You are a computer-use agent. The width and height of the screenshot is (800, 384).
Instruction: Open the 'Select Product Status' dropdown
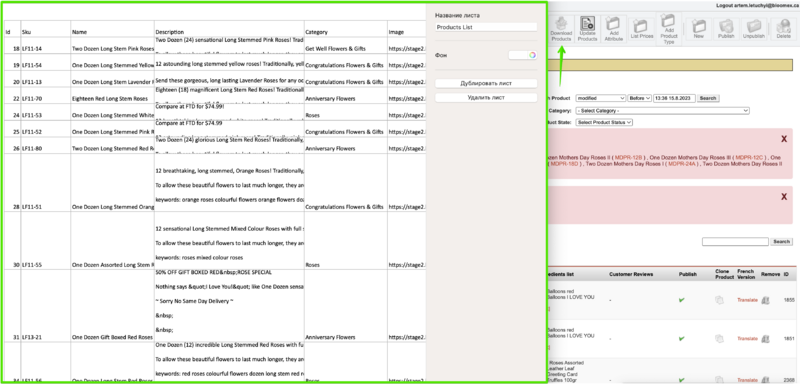pyautogui.click(x=604, y=122)
